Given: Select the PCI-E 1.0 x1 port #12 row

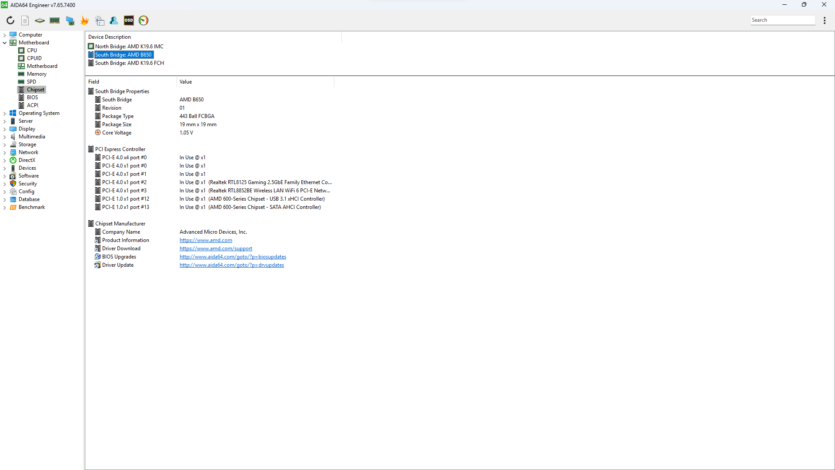Looking at the screenshot, I should coord(210,199).
